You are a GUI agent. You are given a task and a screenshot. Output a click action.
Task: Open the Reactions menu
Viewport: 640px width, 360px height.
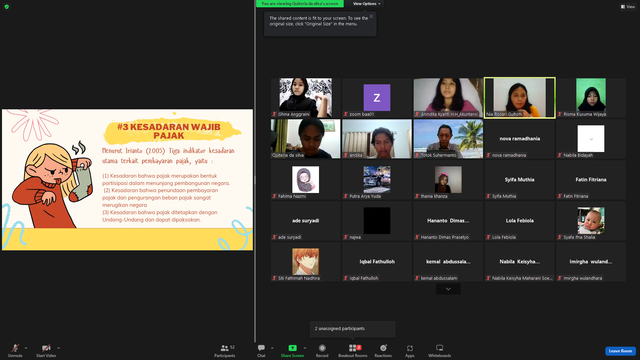pos(383,350)
